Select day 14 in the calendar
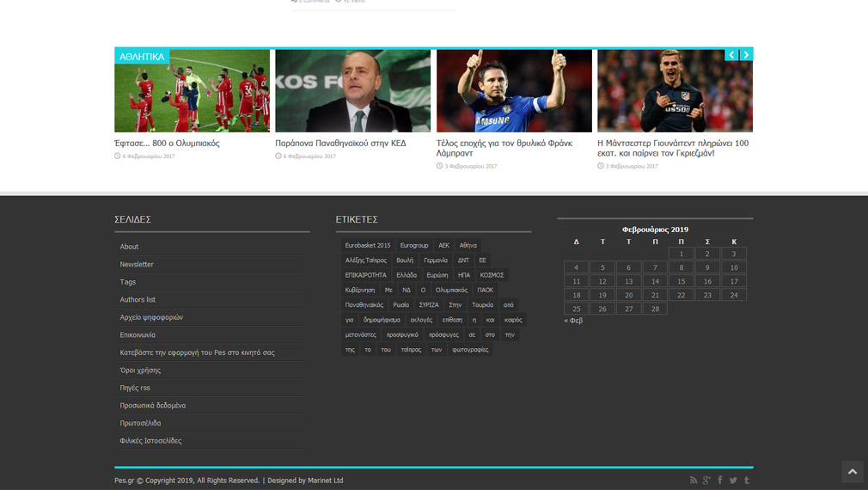 pos(655,281)
